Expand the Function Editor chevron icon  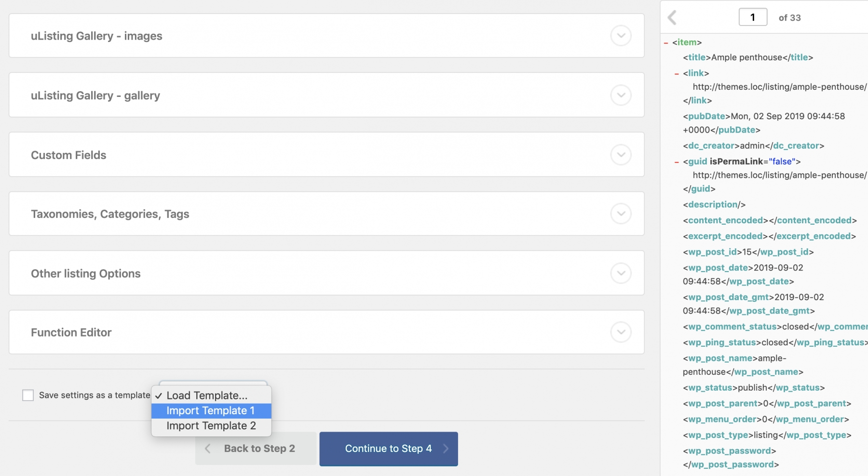[621, 332]
